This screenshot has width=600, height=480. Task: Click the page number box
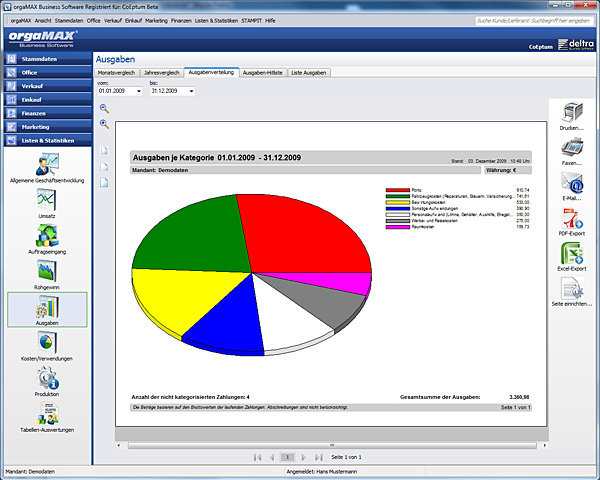288,457
